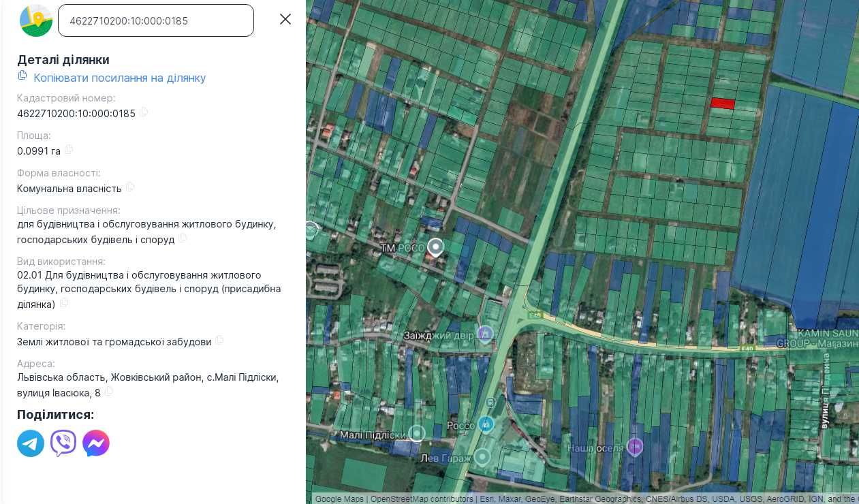Open the 'Заїжджий двір' map pin
The width and height of the screenshot is (859, 504).
tap(485, 334)
